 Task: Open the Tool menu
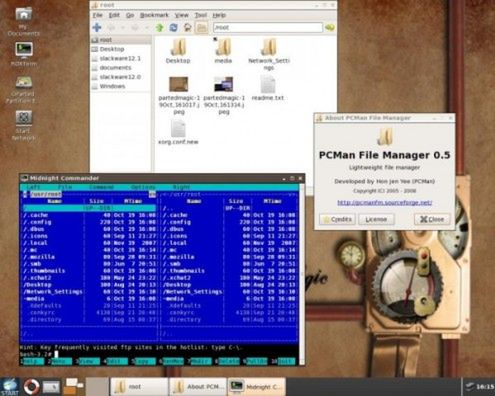201,15
